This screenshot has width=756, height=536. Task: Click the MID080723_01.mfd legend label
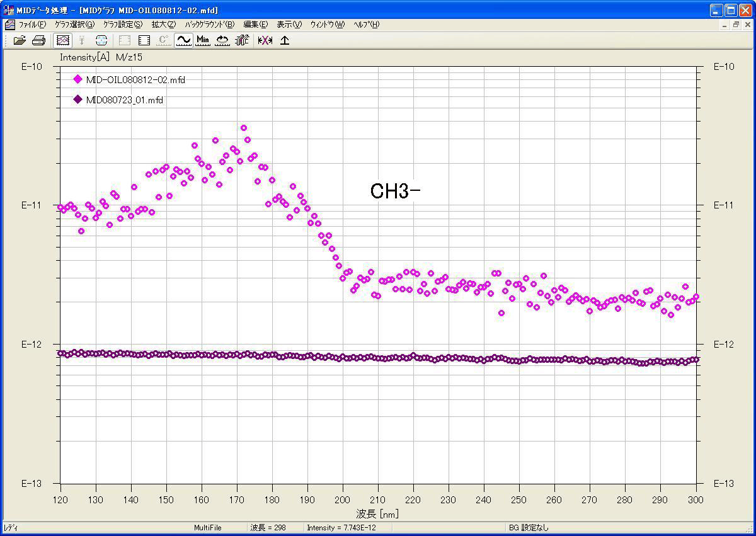tap(124, 100)
